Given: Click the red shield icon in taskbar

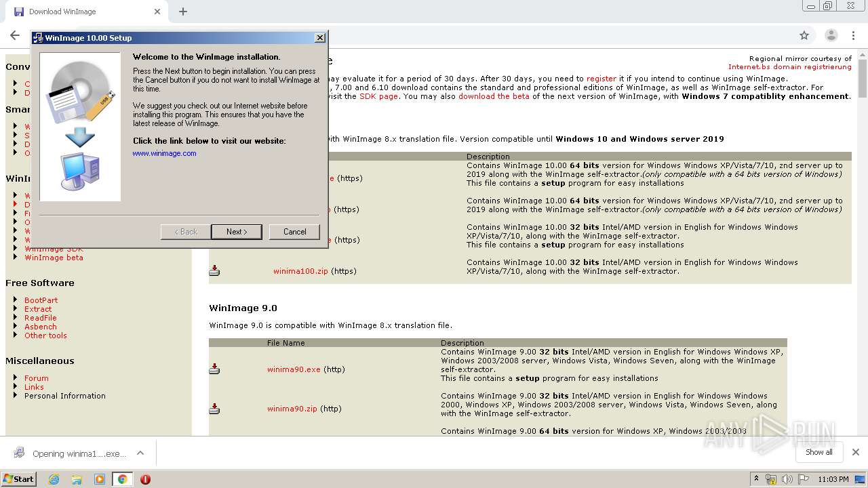Looking at the screenshot, I should coord(145,479).
